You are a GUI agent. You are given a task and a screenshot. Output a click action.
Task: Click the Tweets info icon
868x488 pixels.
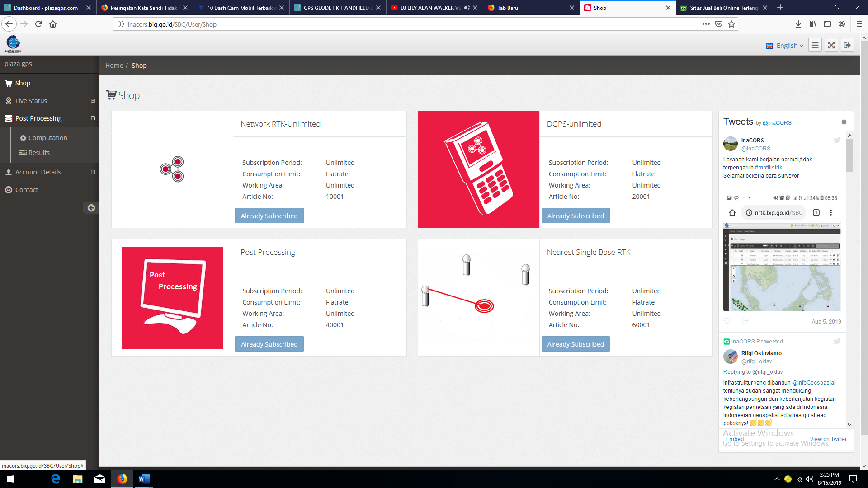[844, 122]
